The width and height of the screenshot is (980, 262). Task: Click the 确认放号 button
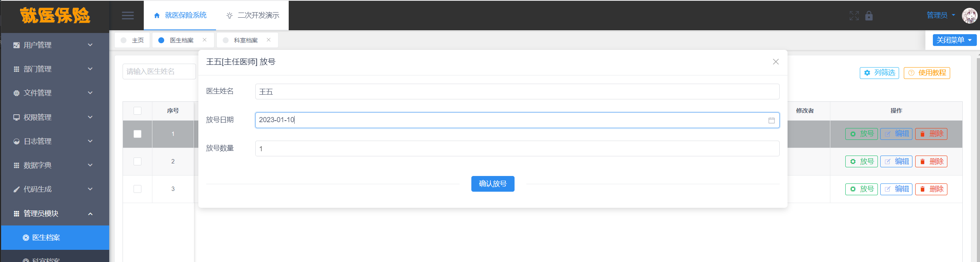pos(493,184)
